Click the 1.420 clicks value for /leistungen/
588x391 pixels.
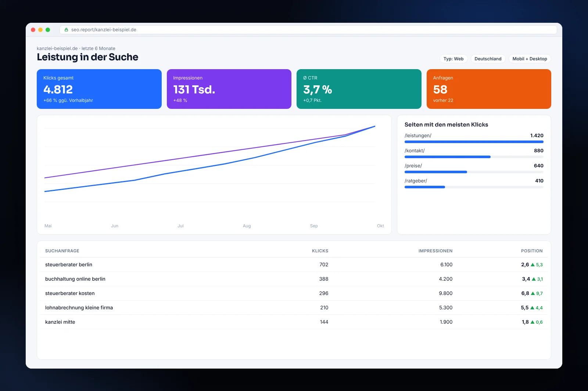537,136
